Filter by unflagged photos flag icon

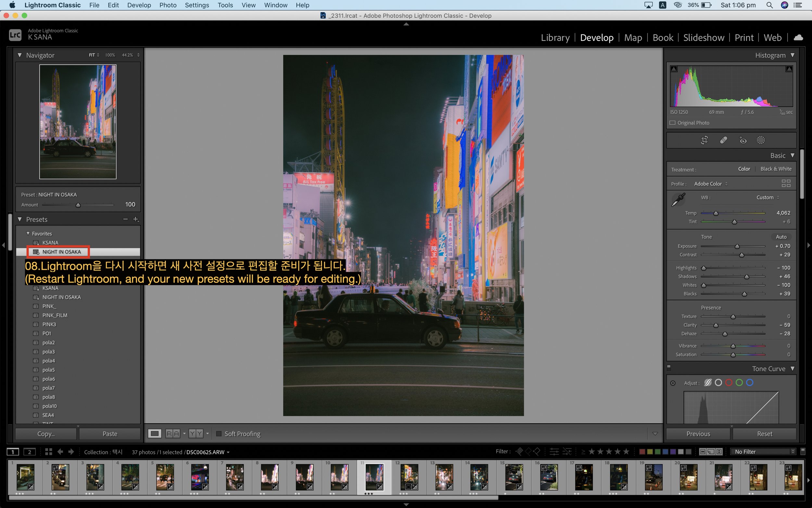pyautogui.click(x=528, y=451)
